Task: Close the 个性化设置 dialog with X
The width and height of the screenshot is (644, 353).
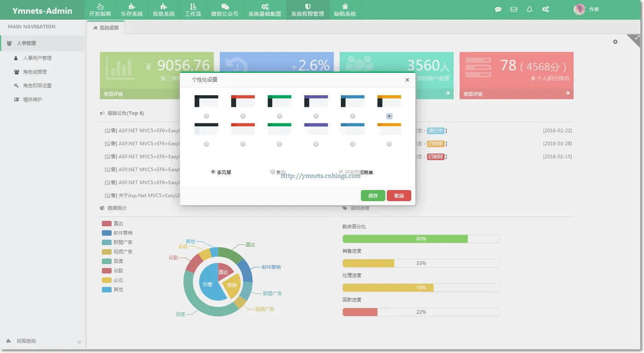Action: tap(407, 80)
